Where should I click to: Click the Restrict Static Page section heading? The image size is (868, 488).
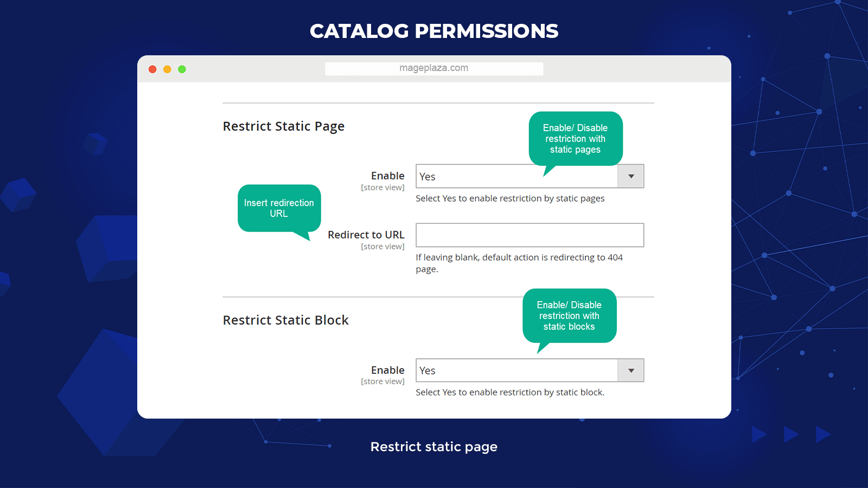pos(283,126)
